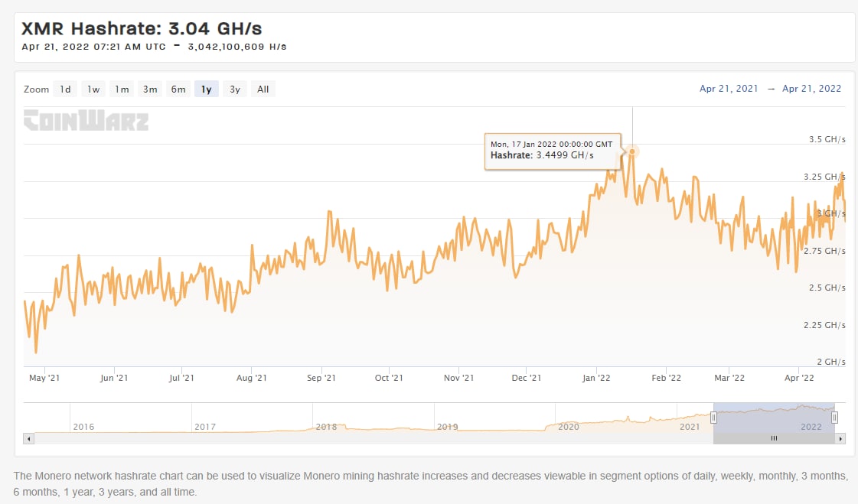Open the start date Apr 21, 2021 field
This screenshot has width=858, height=504.
(x=729, y=89)
